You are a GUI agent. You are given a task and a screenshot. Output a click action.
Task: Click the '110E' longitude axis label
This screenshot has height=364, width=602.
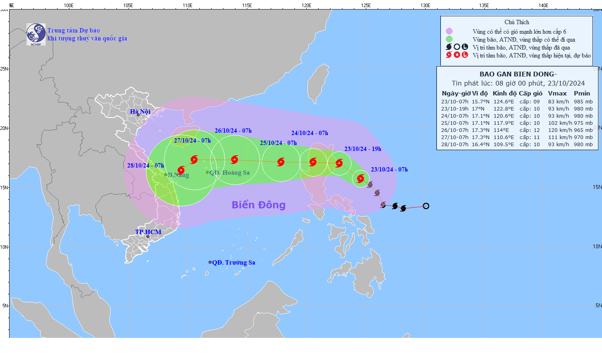(187, 6)
